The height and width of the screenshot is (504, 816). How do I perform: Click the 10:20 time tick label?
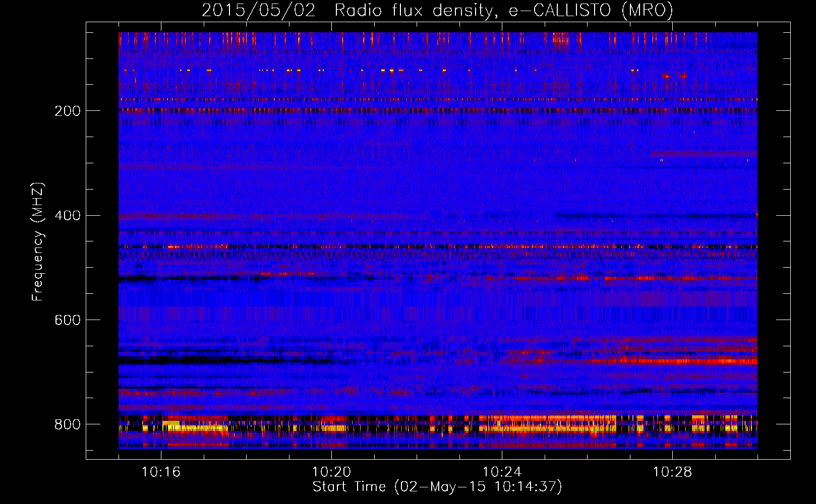pos(331,472)
